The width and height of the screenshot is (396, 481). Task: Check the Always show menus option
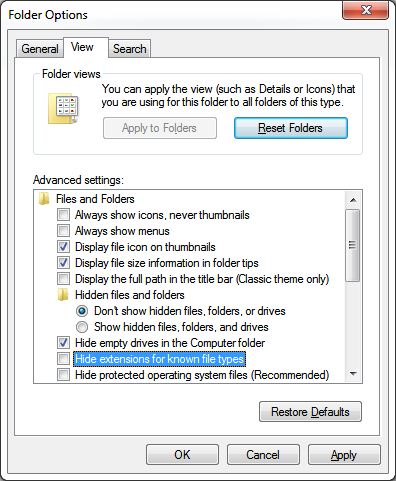click(63, 231)
